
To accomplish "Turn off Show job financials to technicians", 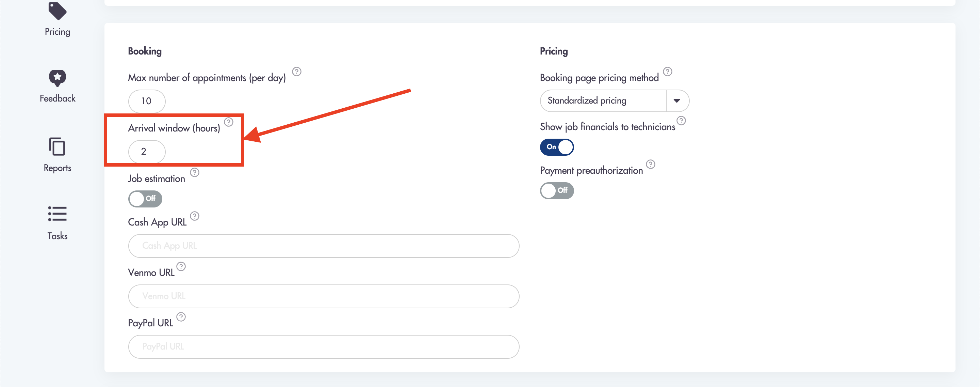I will 557,147.
